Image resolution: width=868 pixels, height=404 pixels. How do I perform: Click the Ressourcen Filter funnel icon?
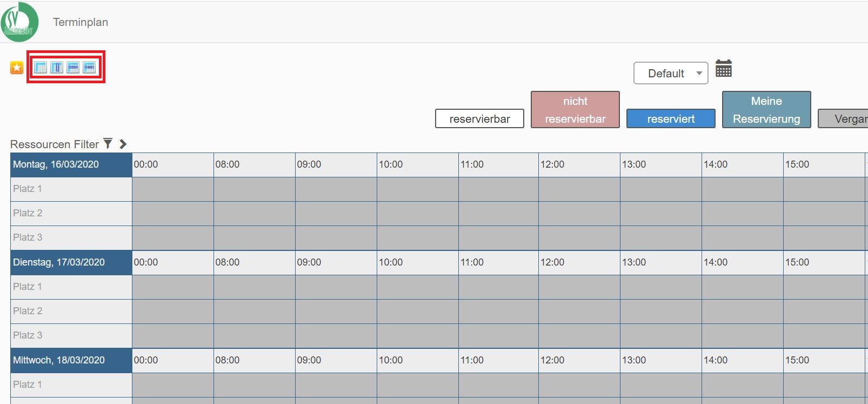tap(108, 143)
